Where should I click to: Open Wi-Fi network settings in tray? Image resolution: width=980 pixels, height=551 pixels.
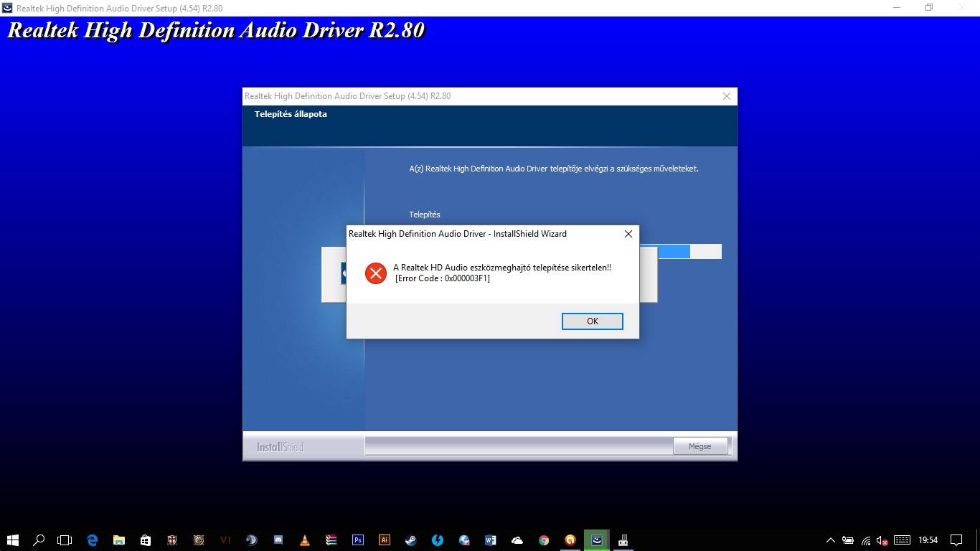(866, 540)
